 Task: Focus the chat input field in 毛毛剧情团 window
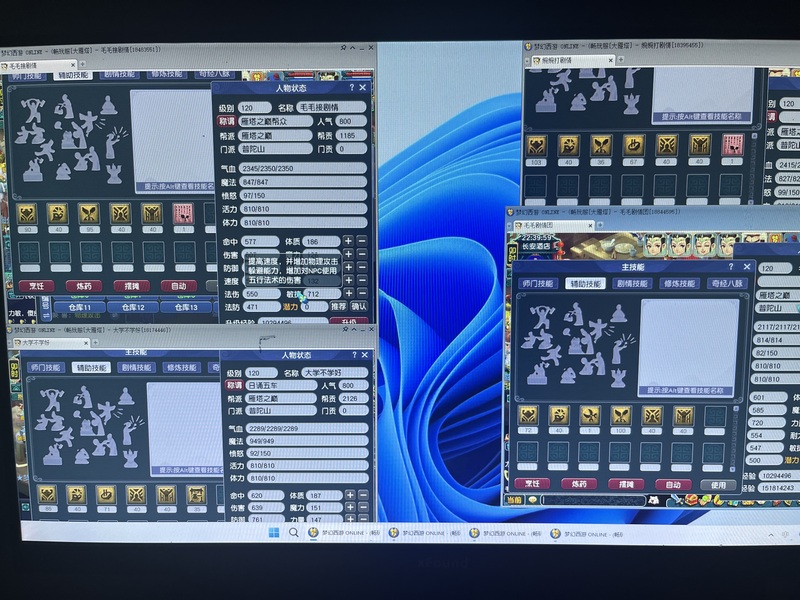click(x=593, y=500)
